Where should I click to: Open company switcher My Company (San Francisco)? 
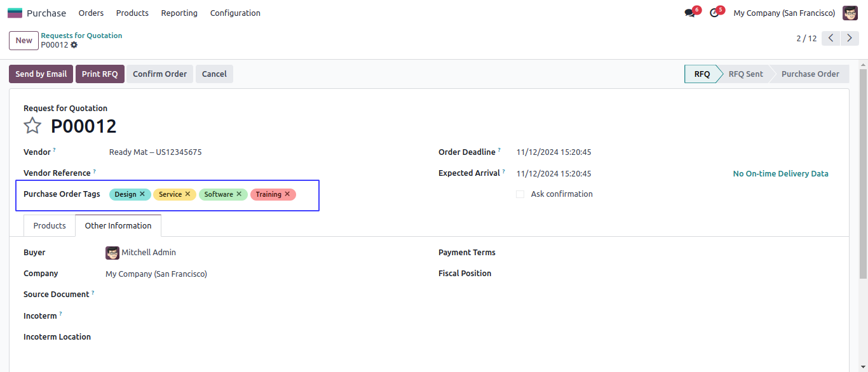point(784,13)
